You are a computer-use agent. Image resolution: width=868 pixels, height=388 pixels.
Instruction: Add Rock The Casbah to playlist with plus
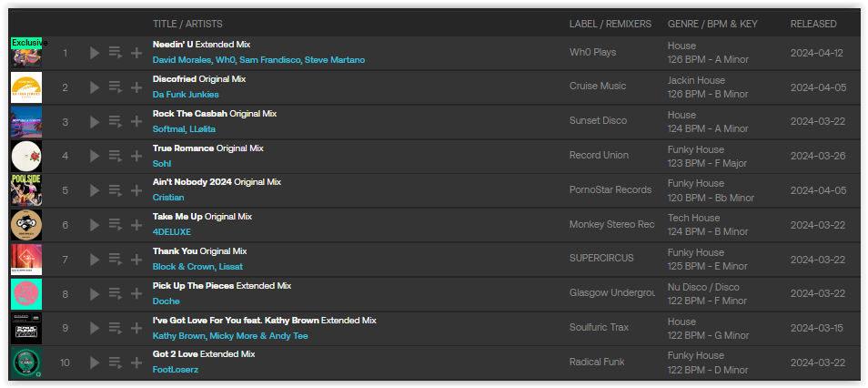[136, 121]
